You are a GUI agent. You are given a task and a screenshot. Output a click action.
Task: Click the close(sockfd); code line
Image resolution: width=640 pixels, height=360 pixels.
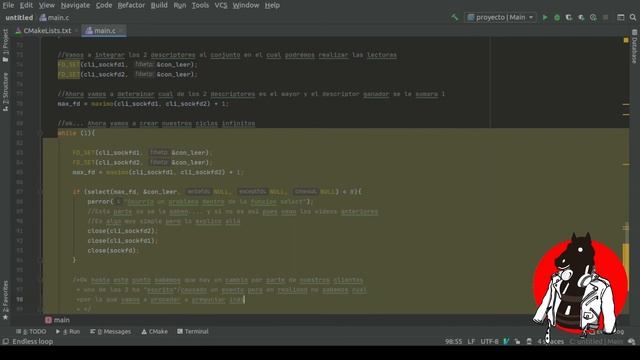coord(113,250)
